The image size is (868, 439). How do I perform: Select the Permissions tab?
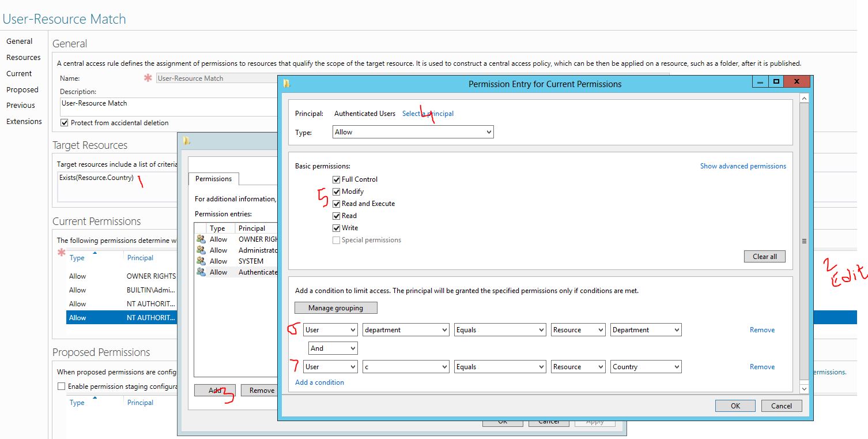pyautogui.click(x=213, y=179)
